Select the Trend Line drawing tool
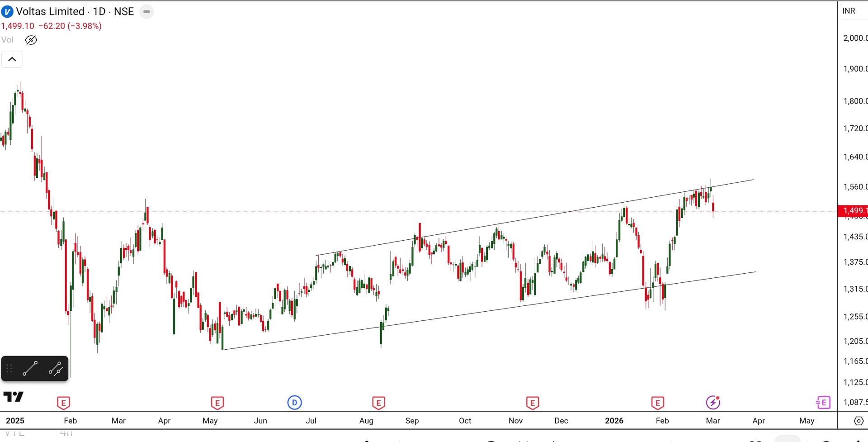Image resolution: width=868 pixels, height=442 pixels. point(30,369)
